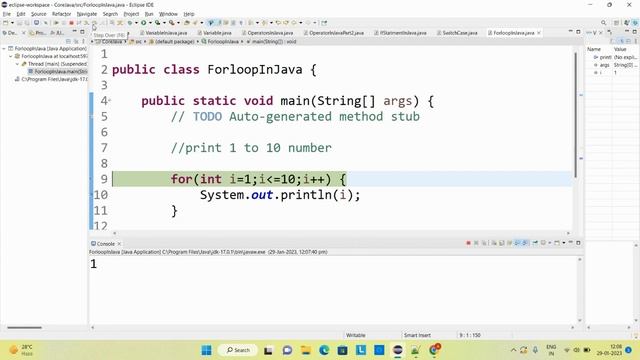Open the Display Selected Console dropdown
Viewport: 640px width, 360px height.
click(x=550, y=243)
